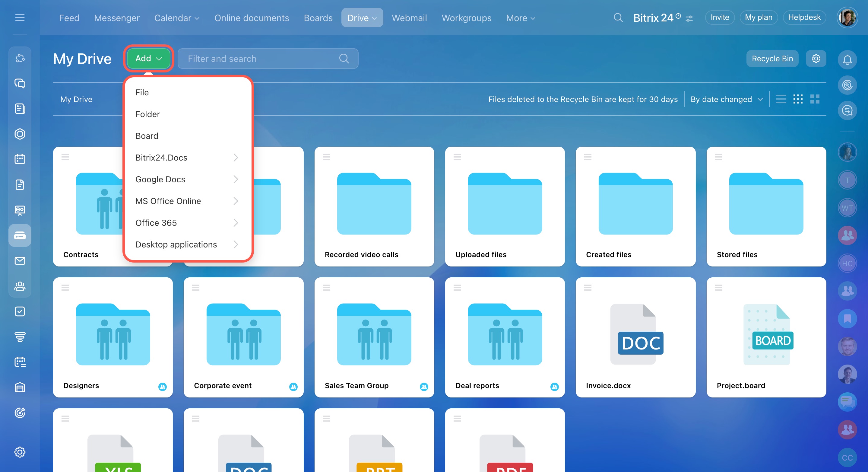
Task: Open the Invoice.docx file tile
Action: 635,337
